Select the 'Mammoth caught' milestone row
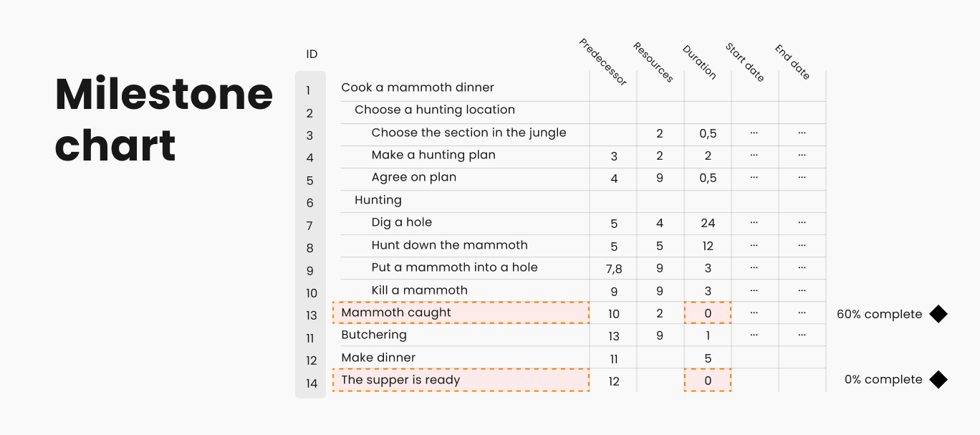The width and height of the screenshot is (980, 435). 396,312
